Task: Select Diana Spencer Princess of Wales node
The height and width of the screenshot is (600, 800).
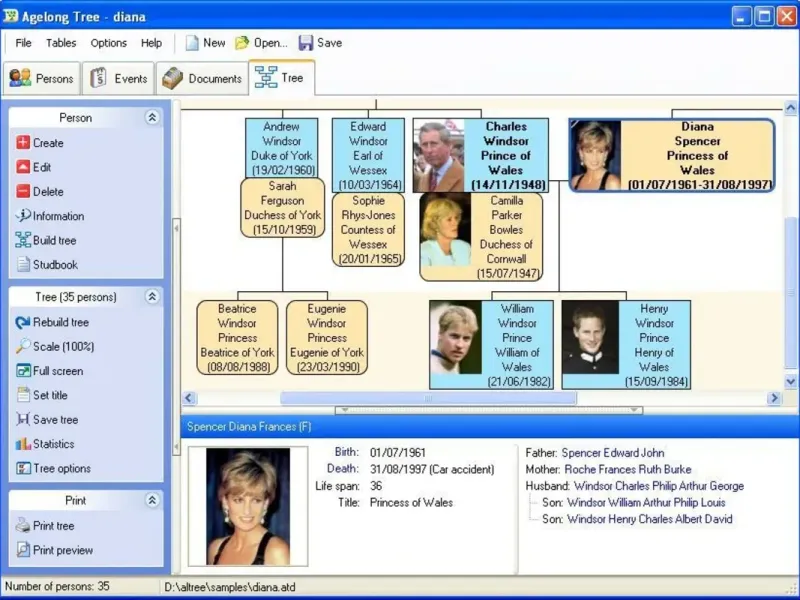Action: pyautogui.click(x=672, y=155)
